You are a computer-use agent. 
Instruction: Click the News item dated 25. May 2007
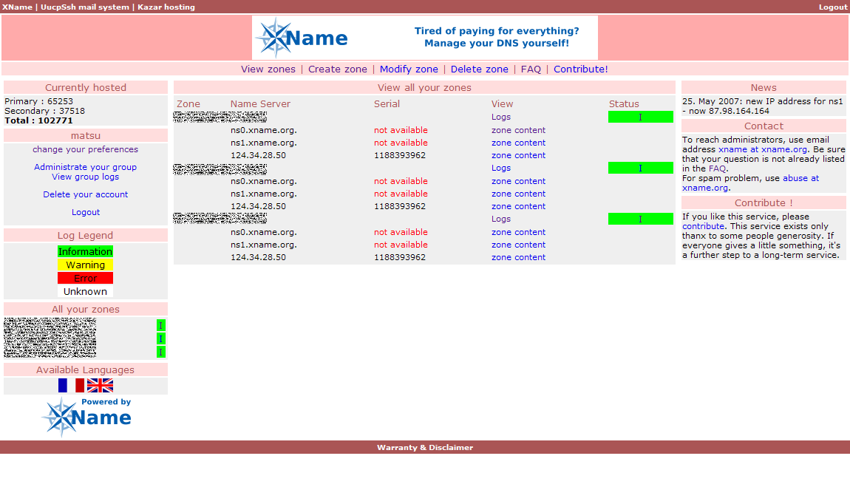click(x=764, y=106)
